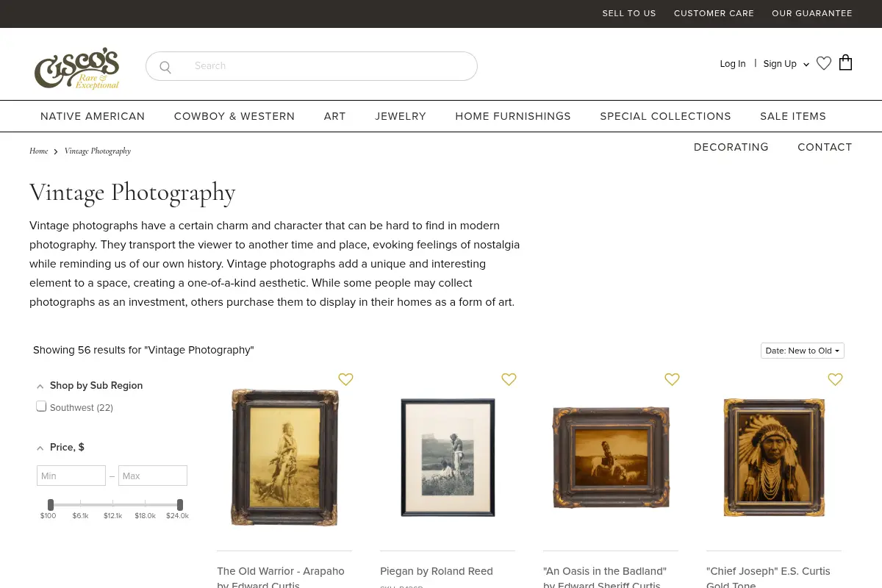882x588 pixels.
Task: Open The Old Warrior framed photo thumbnail
Action: tap(284, 457)
